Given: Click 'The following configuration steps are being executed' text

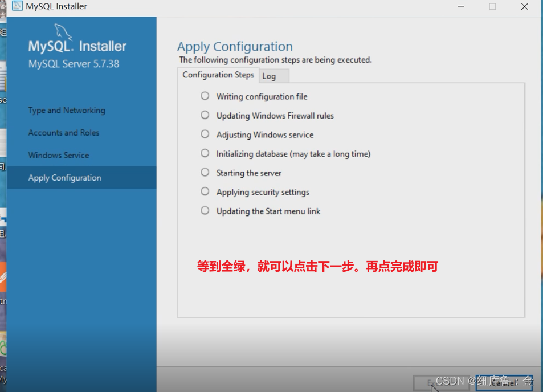Looking at the screenshot, I should coord(275,60).
